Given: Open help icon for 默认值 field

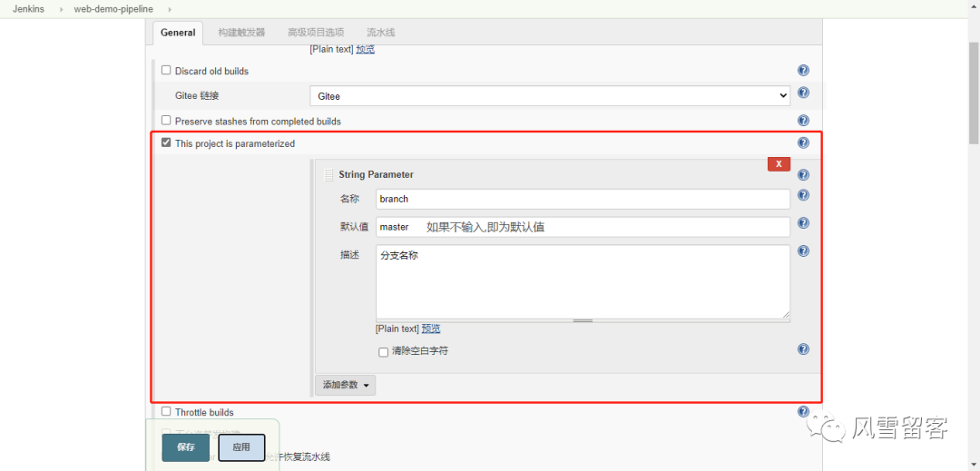Looking at the screenshot, I should point(804,223).
